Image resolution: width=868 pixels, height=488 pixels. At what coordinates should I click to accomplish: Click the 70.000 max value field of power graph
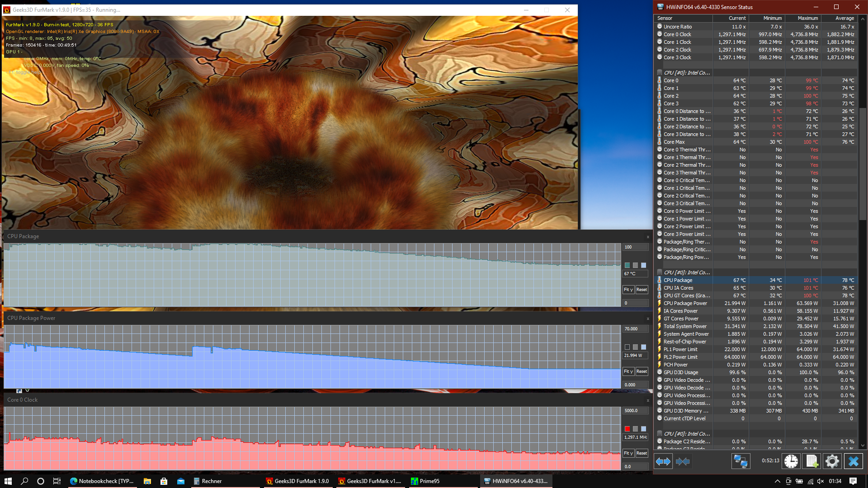coord(635,329)
